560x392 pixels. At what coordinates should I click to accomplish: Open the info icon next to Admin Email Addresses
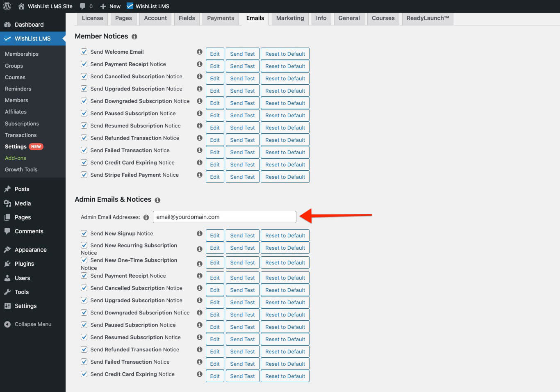click(146, 217)
